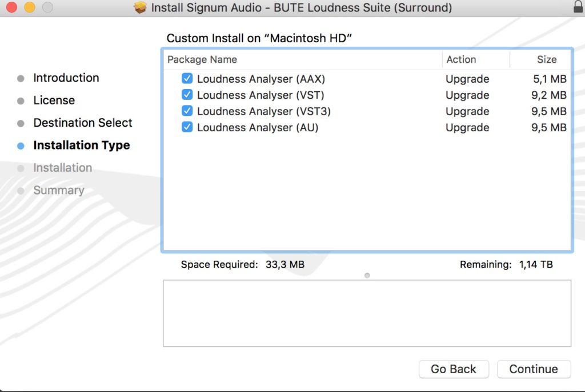Click the Remaining 1,14 TB value
Image resolution: width=585 pixels, height=392 pixels.
536,265
